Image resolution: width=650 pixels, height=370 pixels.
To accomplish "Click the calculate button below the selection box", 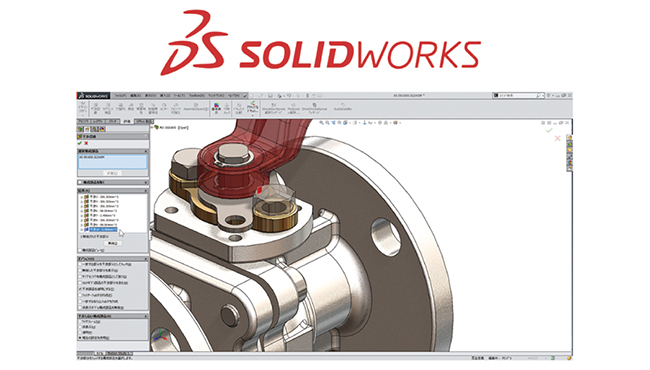I will (112, 173).
